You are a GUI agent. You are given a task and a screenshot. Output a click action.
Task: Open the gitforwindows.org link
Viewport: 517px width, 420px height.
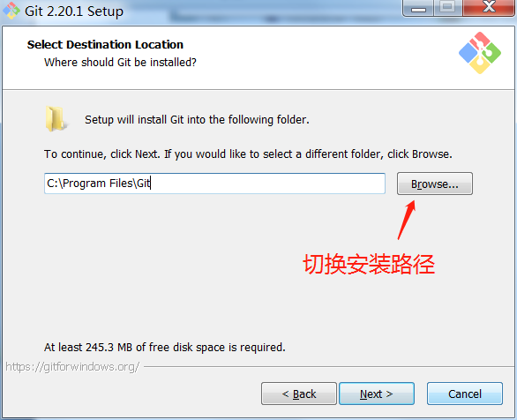pyautogui.click(x=72, y=366)
